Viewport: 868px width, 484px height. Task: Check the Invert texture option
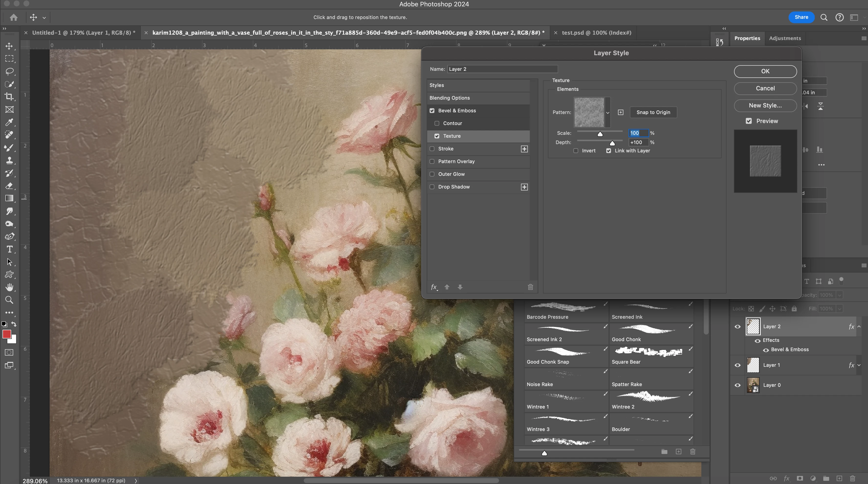pyautogui.click(x=575, y=151)
